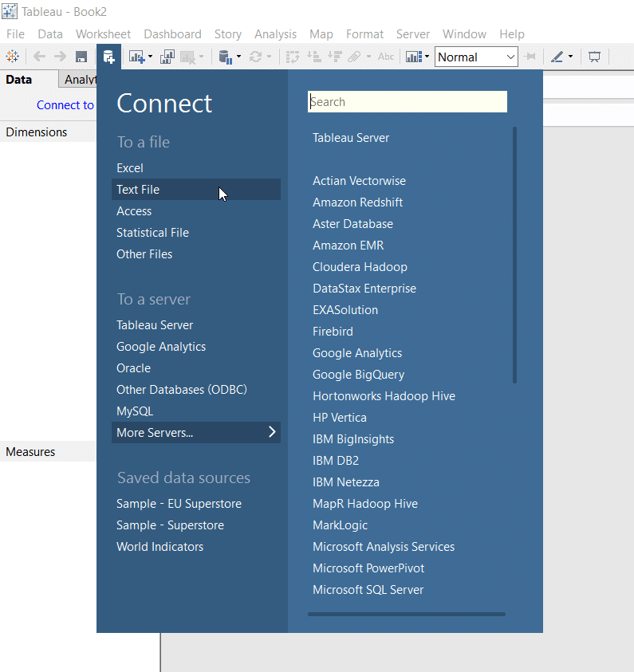Open the clear sheet dropdown arrow
Screen dimensions: 634x672
click(x=202, y=56)
